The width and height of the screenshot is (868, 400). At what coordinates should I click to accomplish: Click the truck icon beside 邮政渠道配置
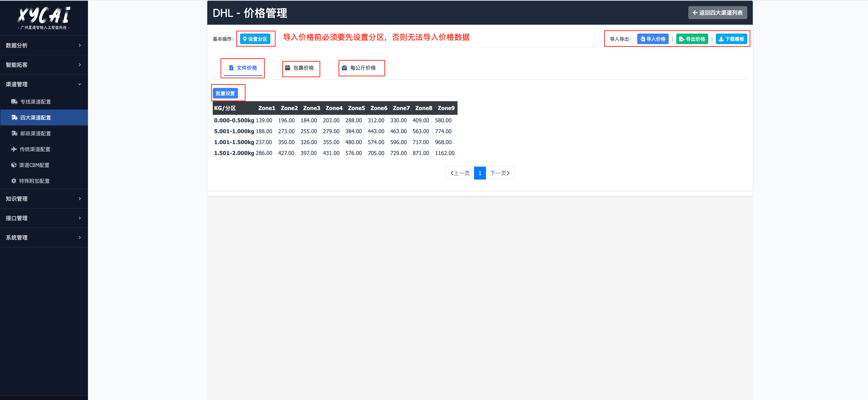coord(14,133)
